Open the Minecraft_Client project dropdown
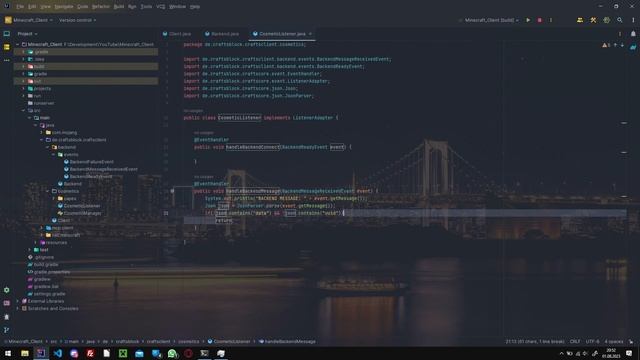The width and height of the screenshot is (640, 360). coord(29,20)
